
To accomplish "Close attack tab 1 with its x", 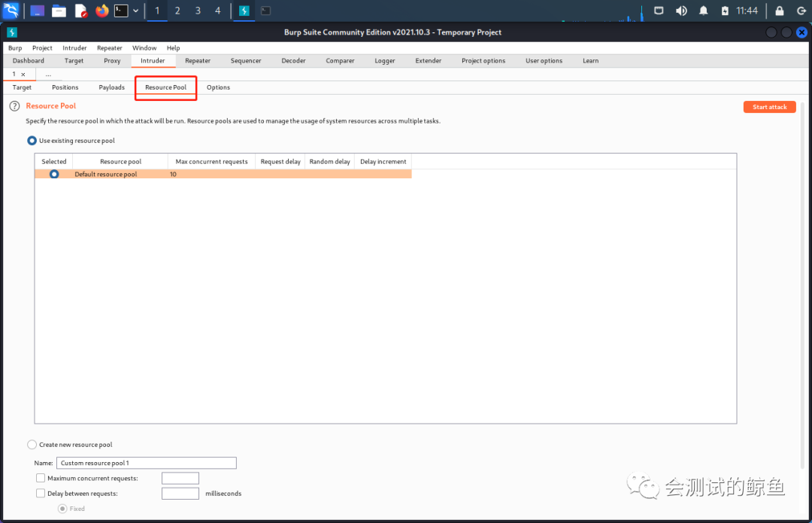I will pyautogui.click(x=23, y=74).
